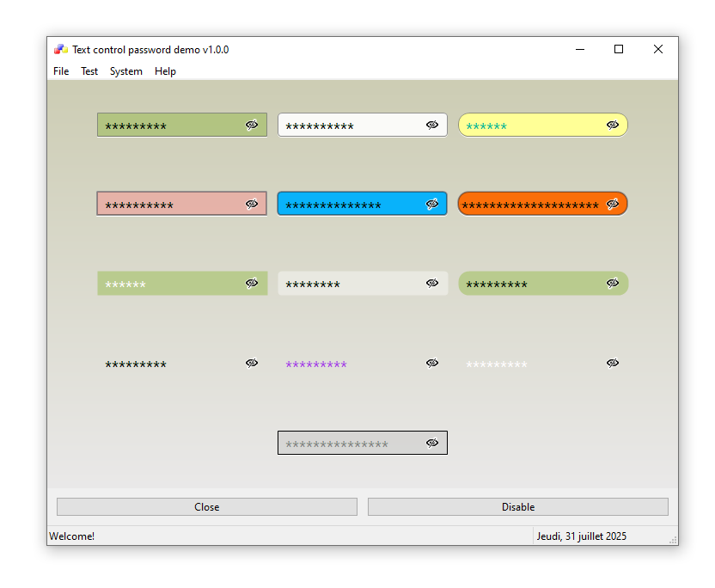Screen dimensions: 715x588
Task: Toggle eye in top-left green password field
Action: pyautogui.click(x=252, y=125)
